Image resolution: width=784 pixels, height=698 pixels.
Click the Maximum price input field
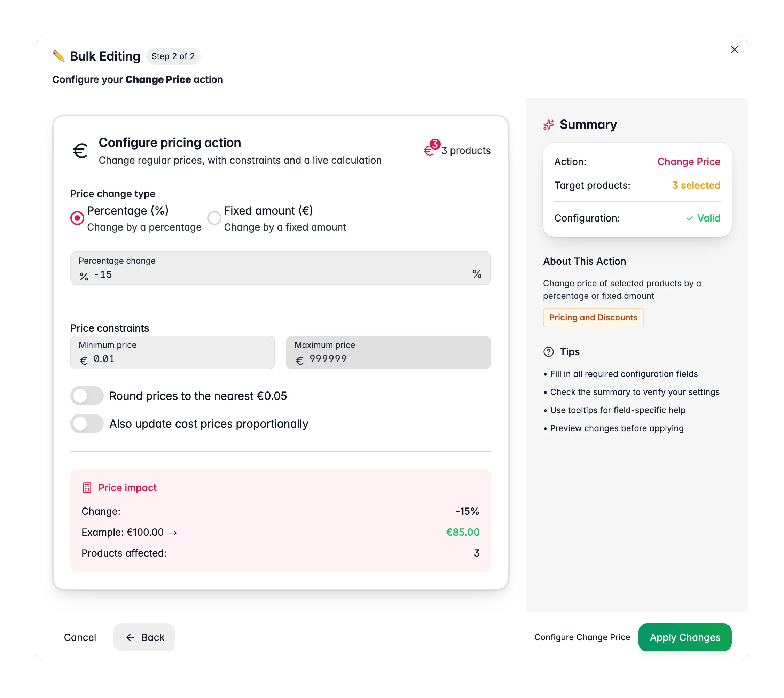[388, 352]
